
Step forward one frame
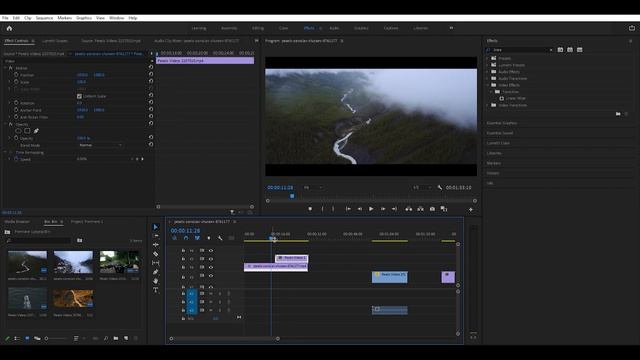point(383,209)
